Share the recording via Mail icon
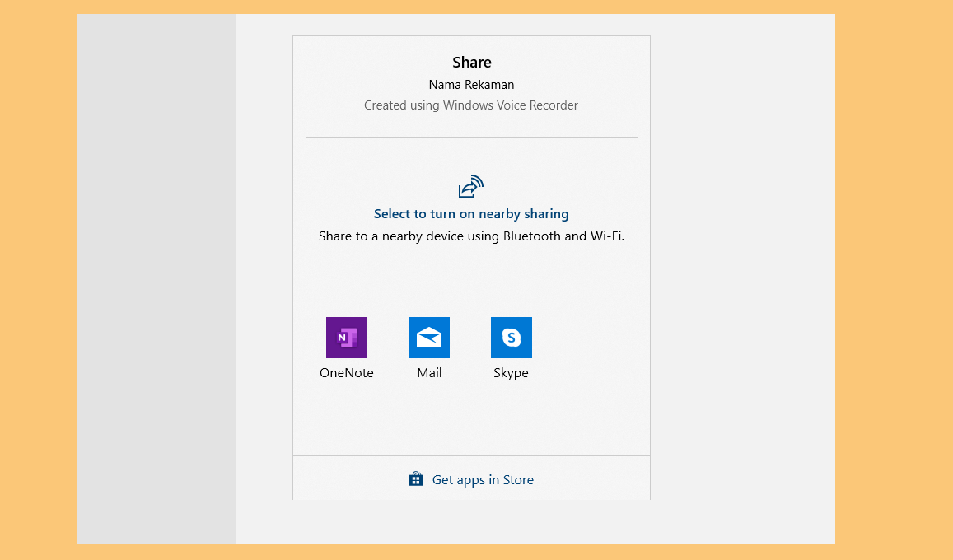953x560 pixels. (429, 338)
